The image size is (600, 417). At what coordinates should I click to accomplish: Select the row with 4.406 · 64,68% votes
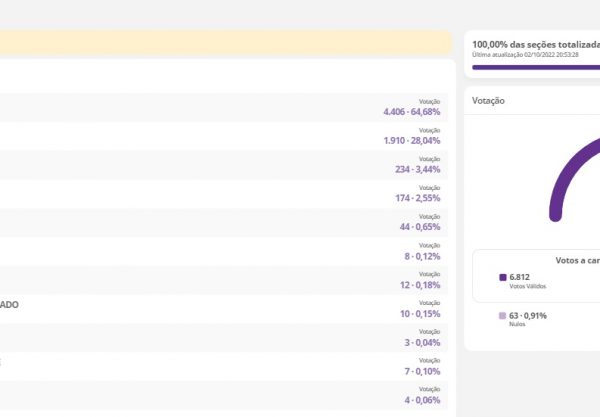pyautogui.click(x=225, y=107)
